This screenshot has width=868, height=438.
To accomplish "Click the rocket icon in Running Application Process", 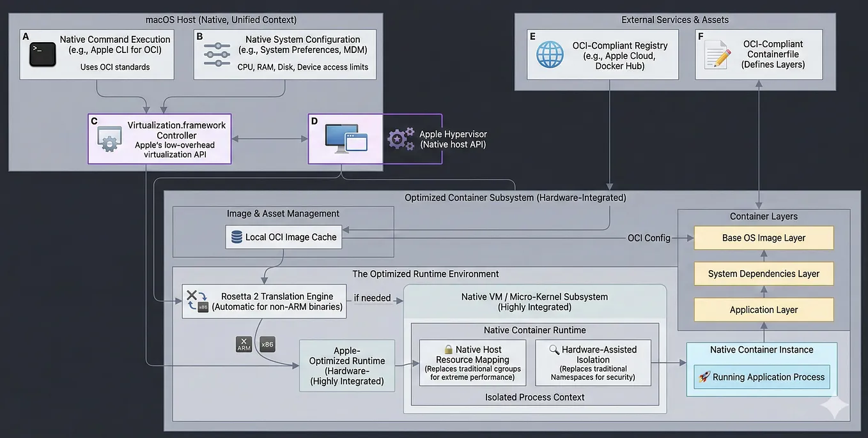I will [x=704, y=377].
